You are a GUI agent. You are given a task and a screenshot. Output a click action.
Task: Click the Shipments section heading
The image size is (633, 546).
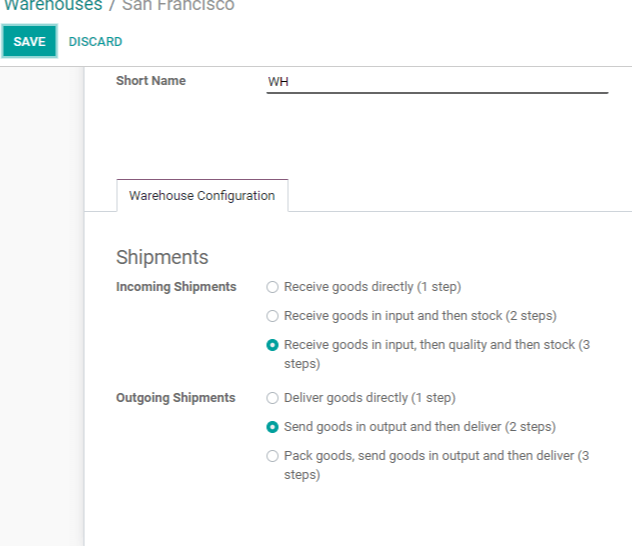(162, 257)
